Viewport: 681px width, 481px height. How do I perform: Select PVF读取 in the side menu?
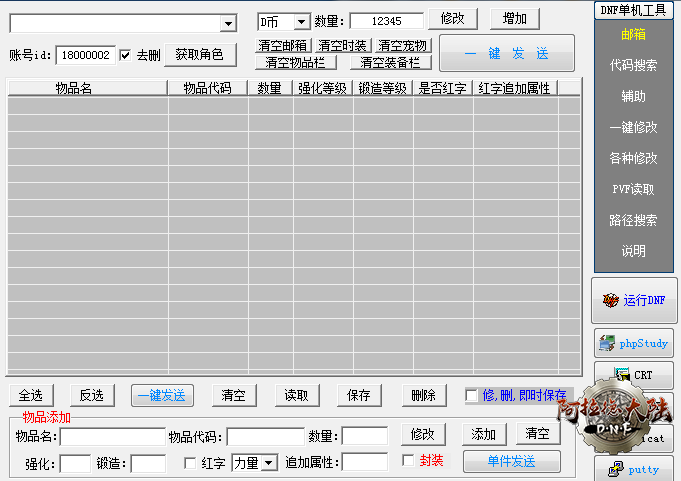tap(633, 189)
